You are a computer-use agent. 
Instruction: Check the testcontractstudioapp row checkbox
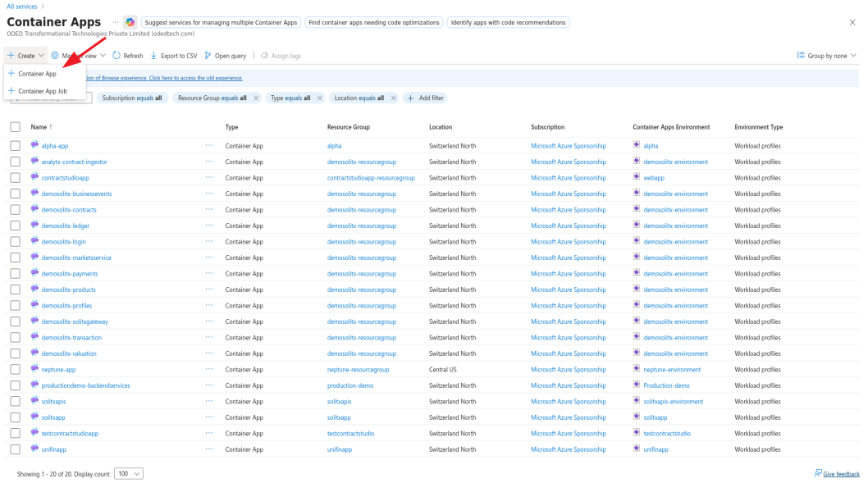click(x=15, y=433)
